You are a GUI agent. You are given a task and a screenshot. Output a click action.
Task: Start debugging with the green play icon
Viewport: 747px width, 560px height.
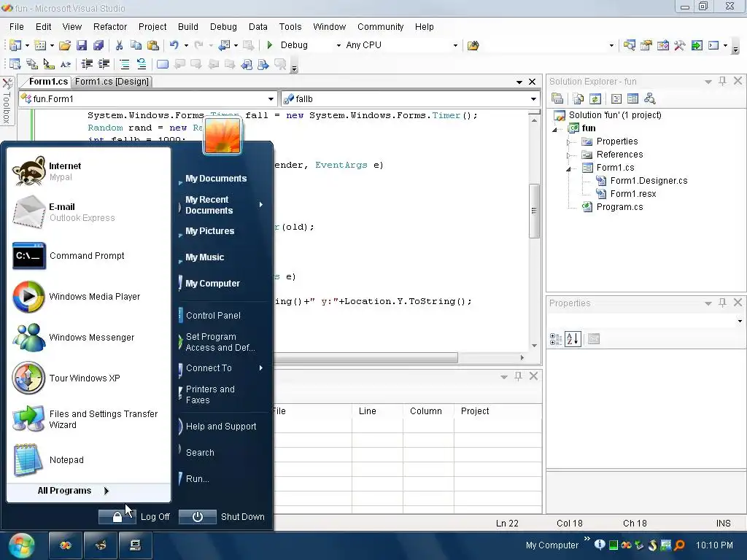[x=270, y=45]
